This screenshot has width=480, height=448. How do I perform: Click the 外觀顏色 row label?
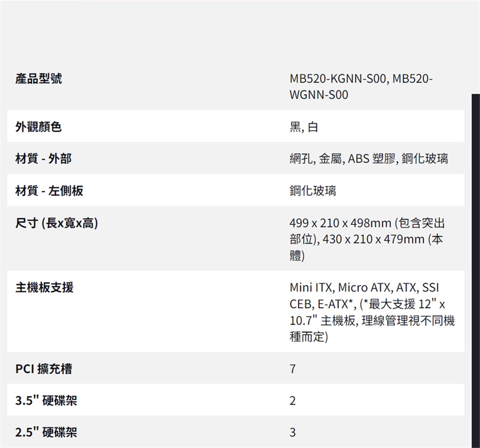(x=38, y=127)
